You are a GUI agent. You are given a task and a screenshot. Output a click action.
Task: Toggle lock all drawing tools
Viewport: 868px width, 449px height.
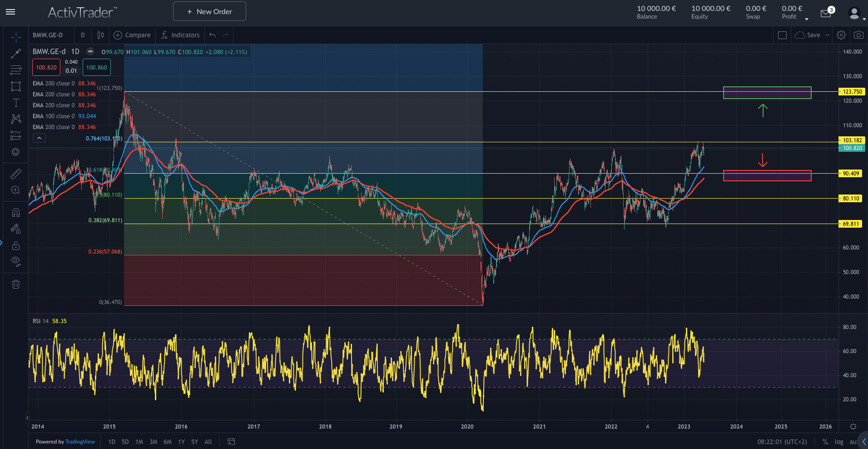[x=16, y=246]
